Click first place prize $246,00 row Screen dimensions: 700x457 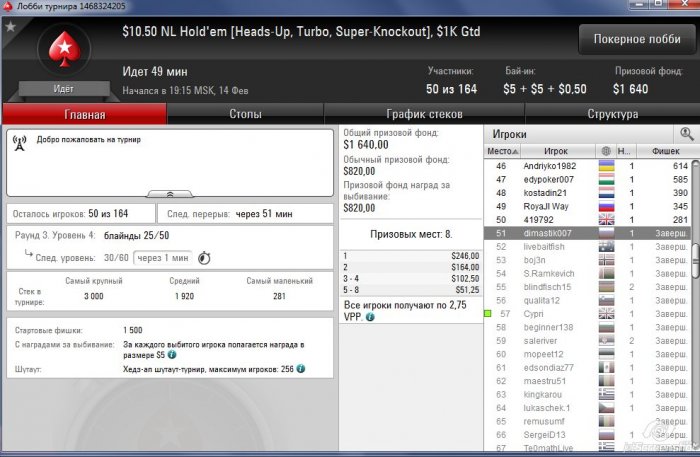point(411,256)
